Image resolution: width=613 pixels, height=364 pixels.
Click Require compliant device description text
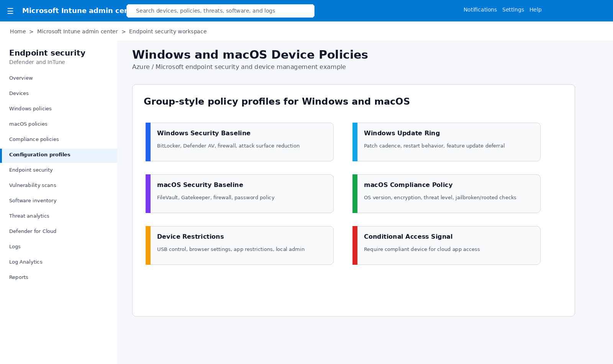(422, 249)
